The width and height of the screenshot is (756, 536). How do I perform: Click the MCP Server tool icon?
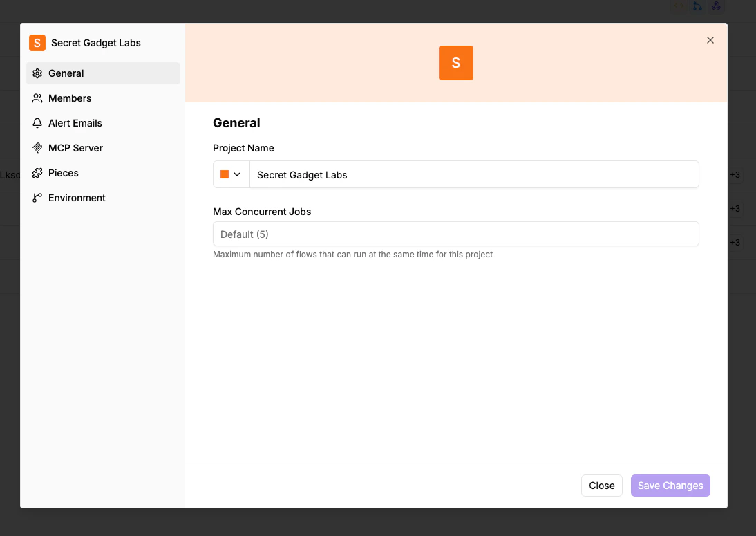[36, 148]
